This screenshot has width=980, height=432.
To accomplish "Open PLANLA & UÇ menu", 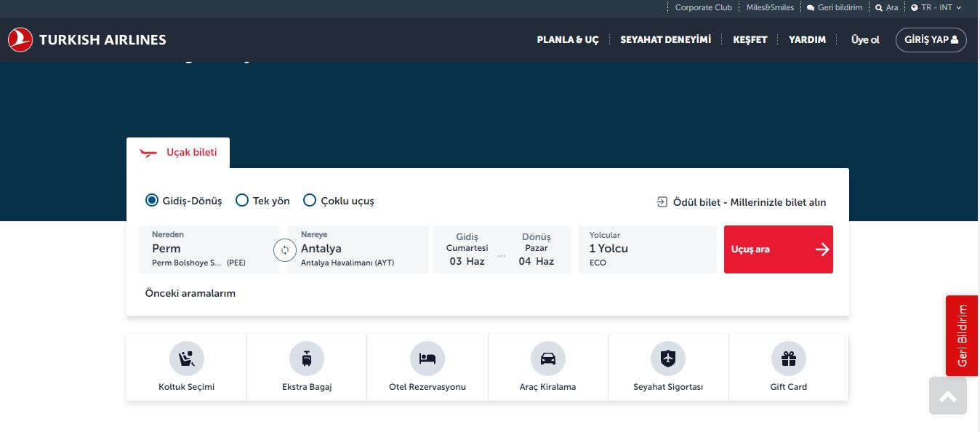I will point(567,40).
